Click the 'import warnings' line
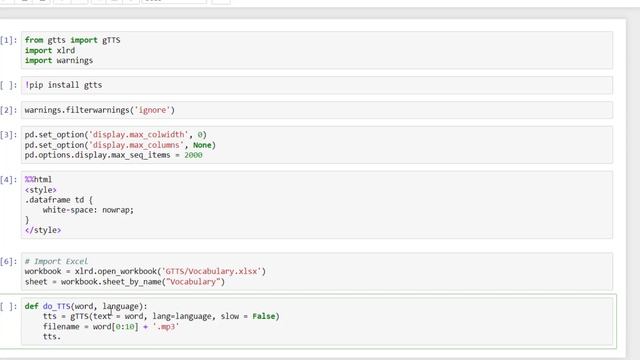The height and width of the screenshot is (360, 640). click(x=59, y=60)
